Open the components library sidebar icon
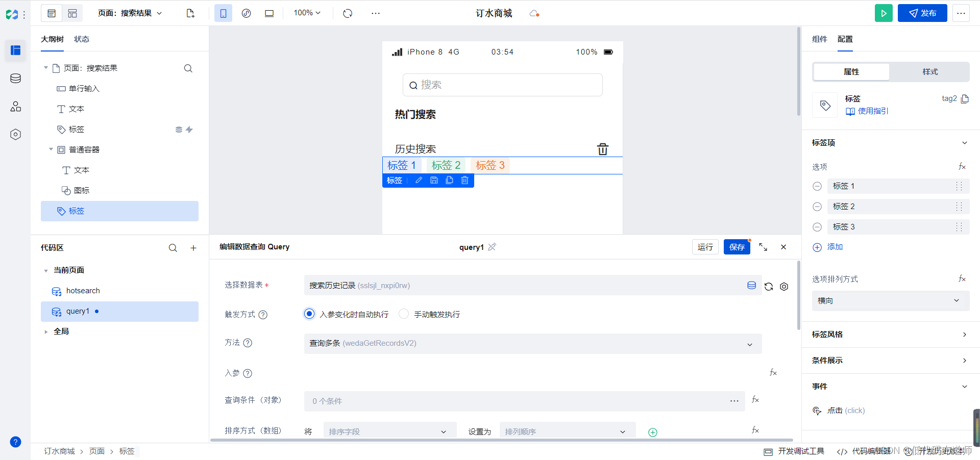Image resolution: width=980 pixels, height=460 pixels. pos(15,106)
